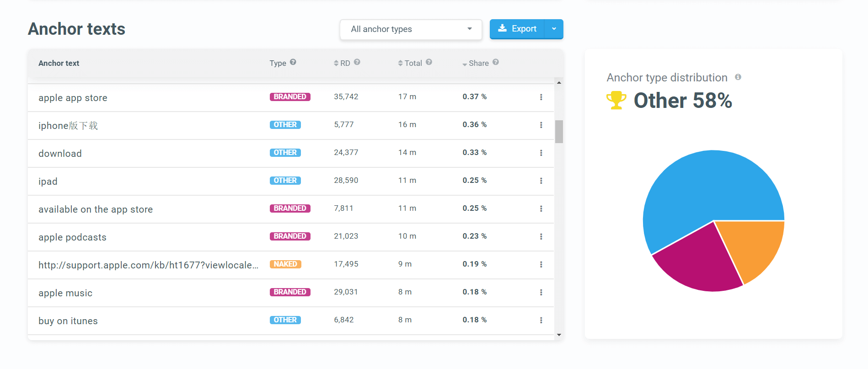Open kebab menu for apple podcasts row

541,236
